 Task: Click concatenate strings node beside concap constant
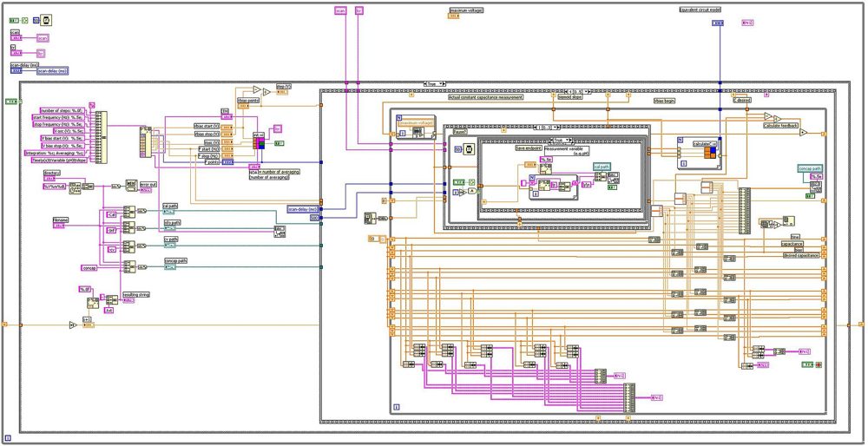(x=129, y=266)
